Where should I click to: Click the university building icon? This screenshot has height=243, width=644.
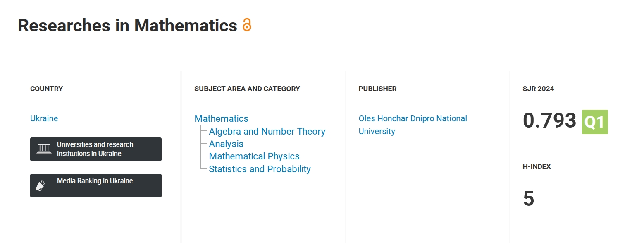(x=44, y=149)
